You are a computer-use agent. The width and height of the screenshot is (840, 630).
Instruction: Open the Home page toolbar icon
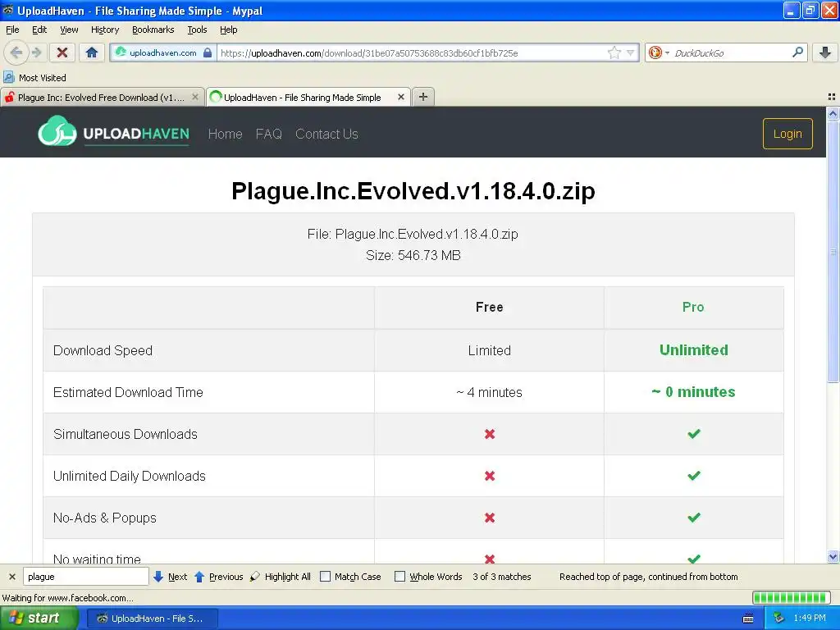coord(92,52)
